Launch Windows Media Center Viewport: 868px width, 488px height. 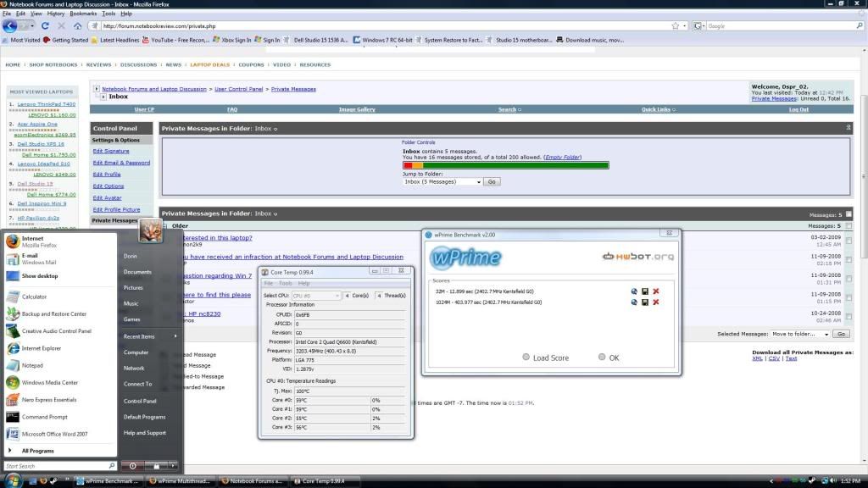coord(60,383)
